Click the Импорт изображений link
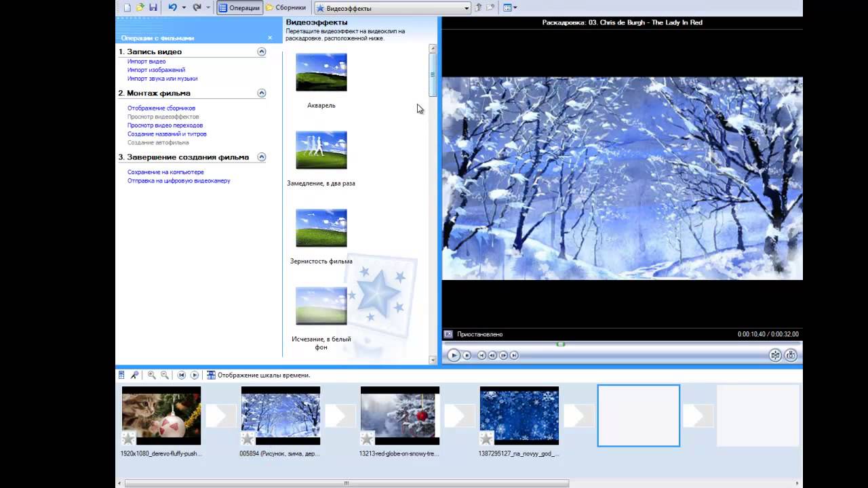The image size is (868, 488). point(156,70)
